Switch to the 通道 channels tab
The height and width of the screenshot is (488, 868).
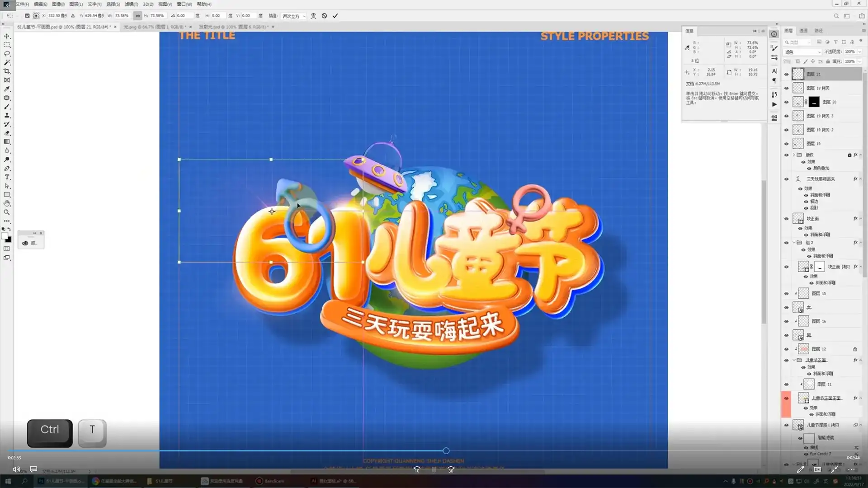click(803, 31)
